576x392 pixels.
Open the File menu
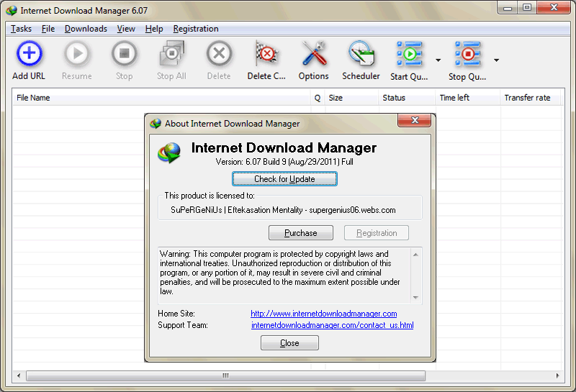coord(48,29)
